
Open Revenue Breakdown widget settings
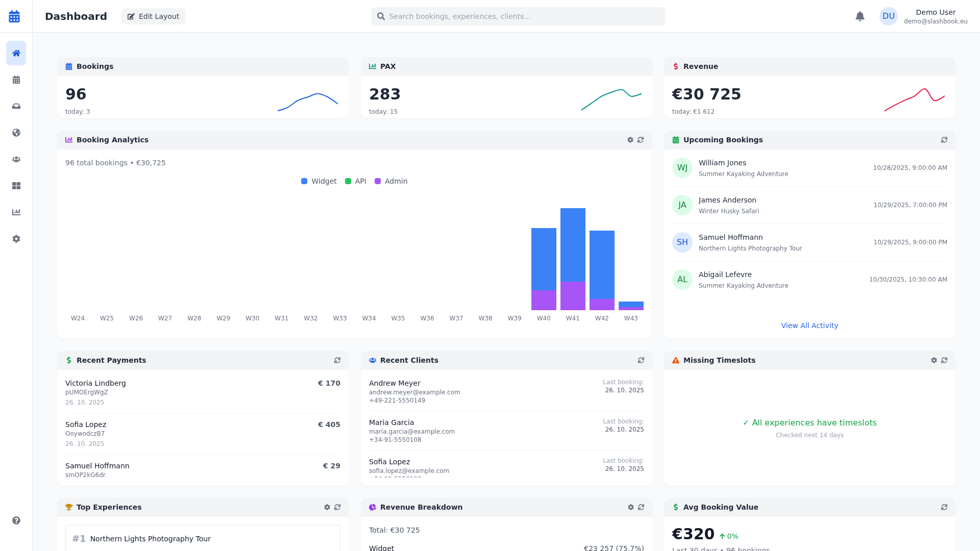[x=630, y=507]
